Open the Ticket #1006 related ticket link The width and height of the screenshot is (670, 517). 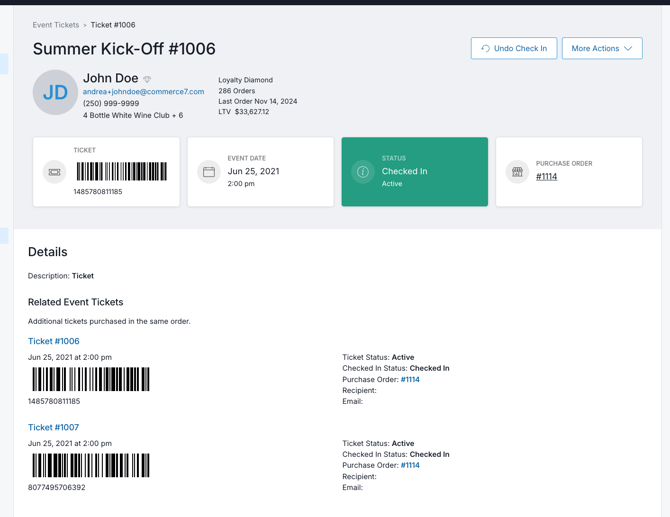pyautogui.click(x=53, y=341)
